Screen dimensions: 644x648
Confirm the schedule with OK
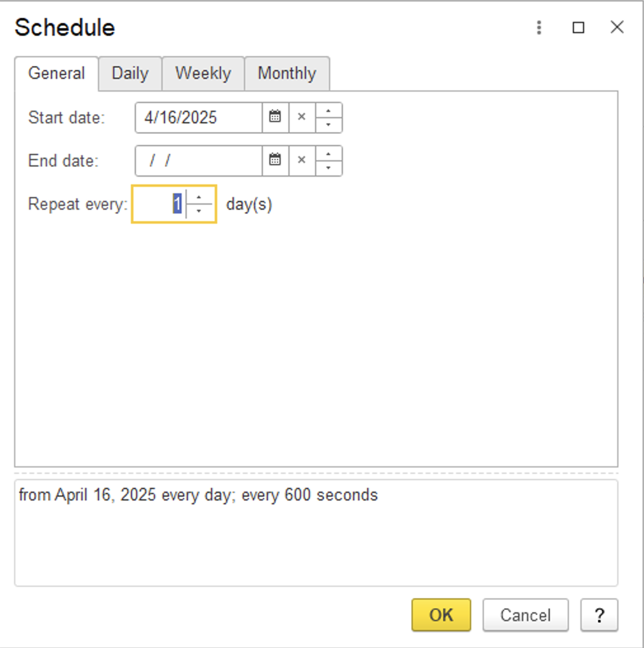(441, 614)
